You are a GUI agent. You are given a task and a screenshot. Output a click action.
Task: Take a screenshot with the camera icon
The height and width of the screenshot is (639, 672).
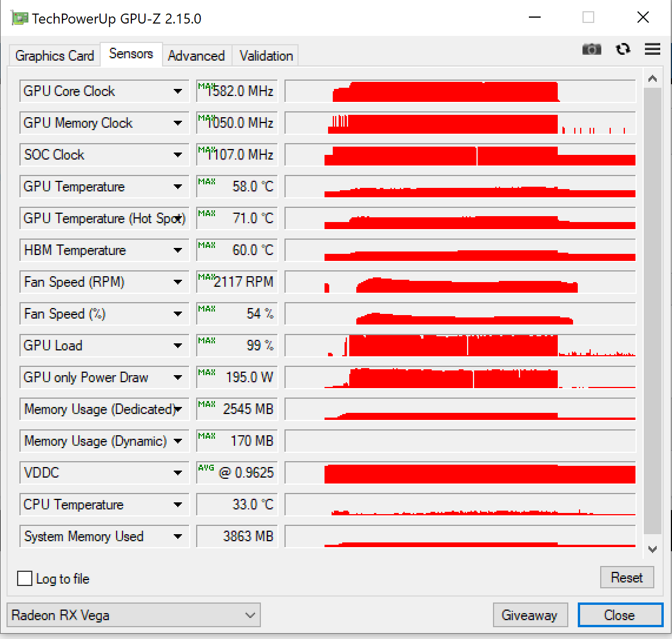coord(591,49)
